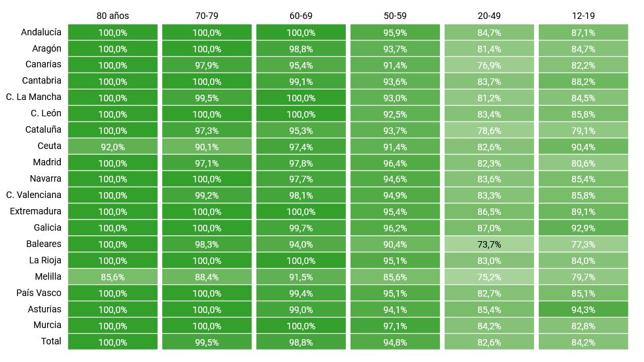Screen dimensions: 644x362
Task: Click the Andalucía row label
Action: [41, 32]
